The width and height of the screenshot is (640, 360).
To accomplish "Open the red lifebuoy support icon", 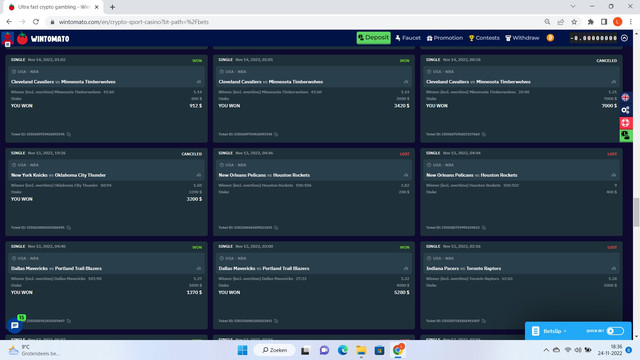I will [x=625, y=123].
